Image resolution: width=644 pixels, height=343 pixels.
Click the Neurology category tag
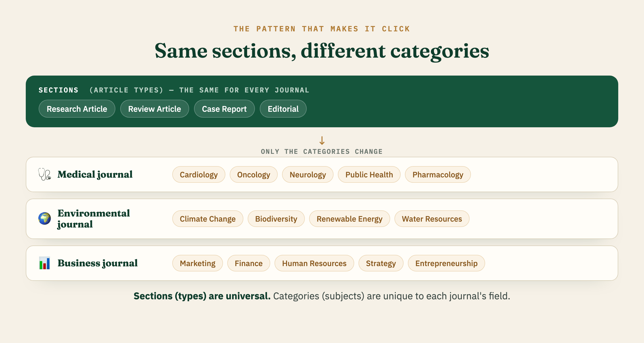click(308, 174)
